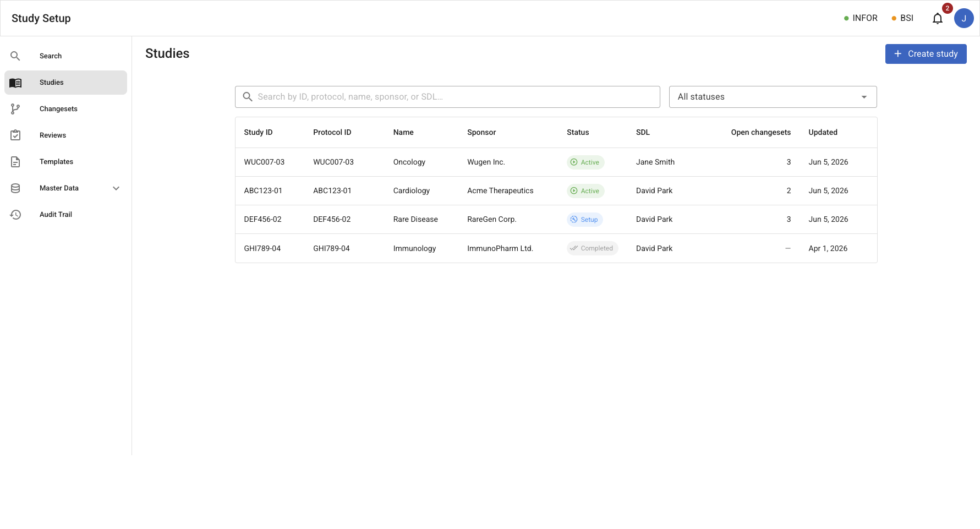The height and width of the screenshot is (529, 980).
Task: Click the SDL column header
Action: [643, 133]
